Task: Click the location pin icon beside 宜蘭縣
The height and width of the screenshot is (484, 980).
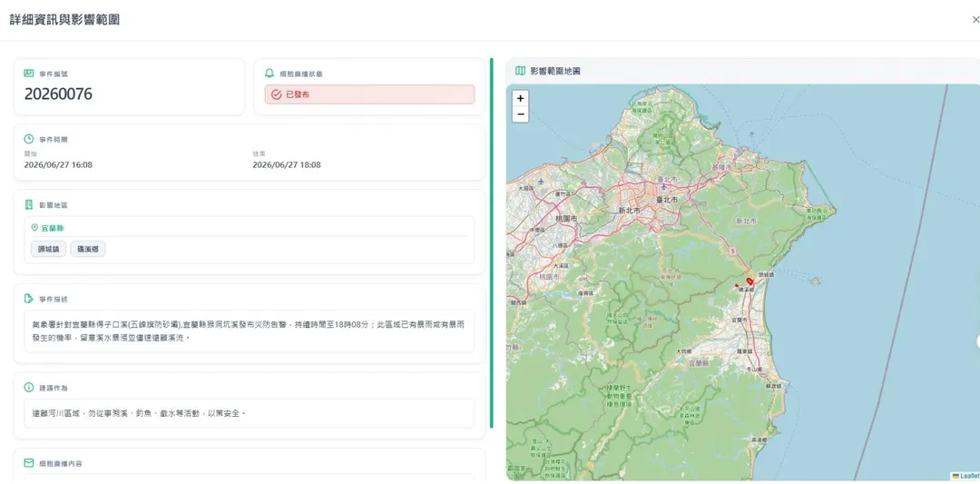Action: point(35,228)
